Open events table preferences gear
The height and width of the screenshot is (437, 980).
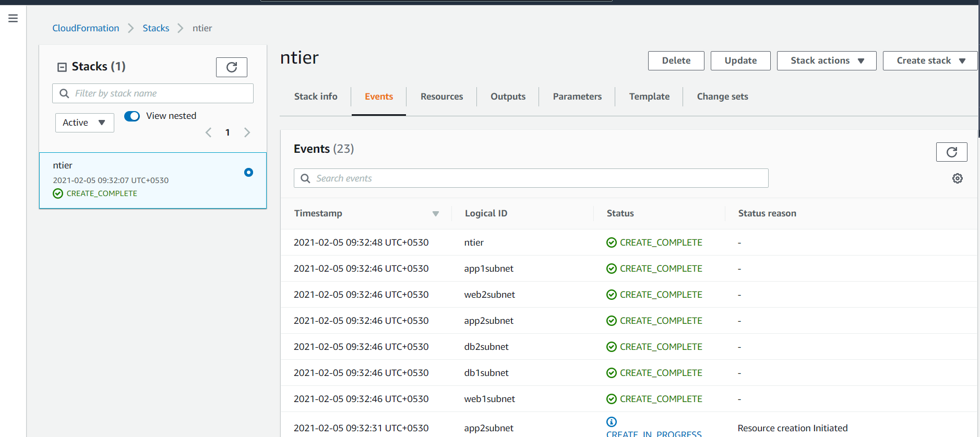[x=957, y=178]
